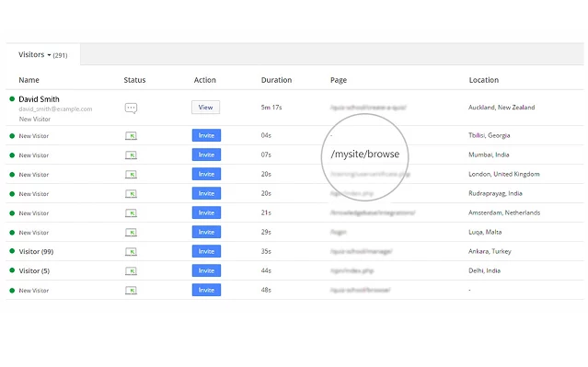This screenshot has width=588, height=367.
Task: Open the Visitors dropdown tab
Action: point(42,55)
